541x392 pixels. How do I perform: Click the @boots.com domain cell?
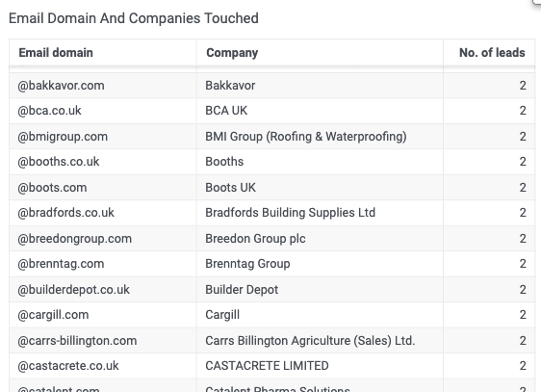(x=103, y=188)
